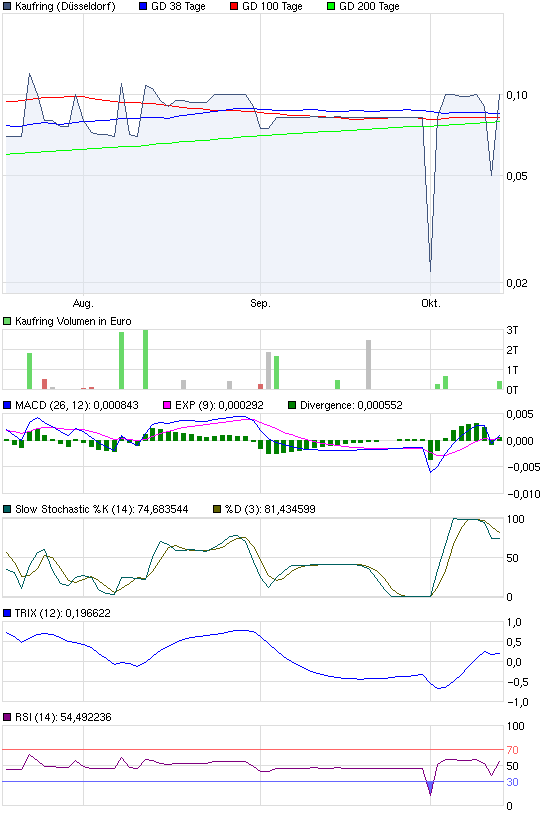Click the 3T volume axis label
The width and height of the screenshot is (545, 814).
(x=512, y=330)
